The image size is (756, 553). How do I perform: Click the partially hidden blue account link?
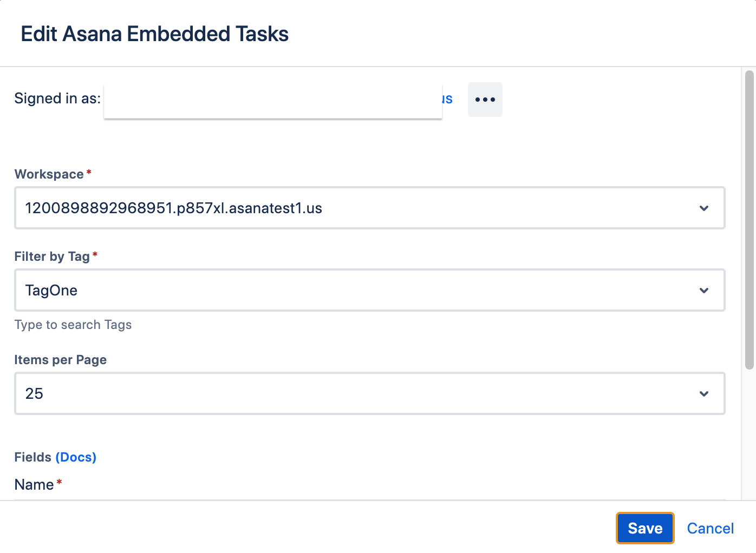447,99
